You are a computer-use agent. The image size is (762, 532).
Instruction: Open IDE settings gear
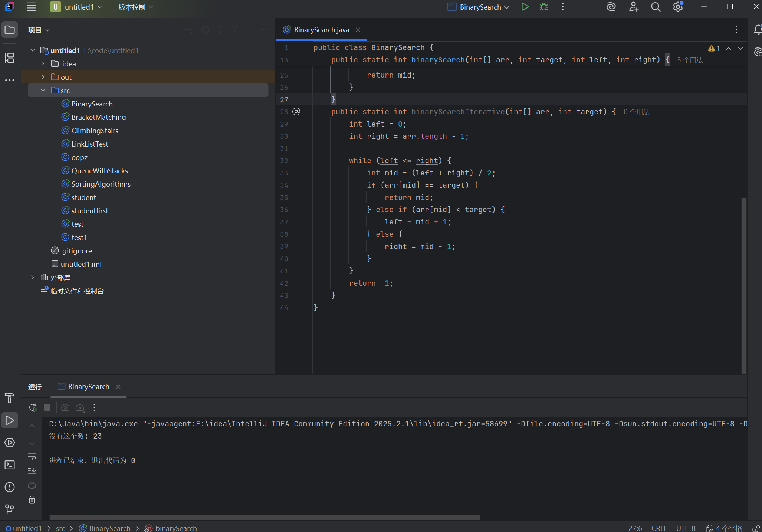click(678, 7)
